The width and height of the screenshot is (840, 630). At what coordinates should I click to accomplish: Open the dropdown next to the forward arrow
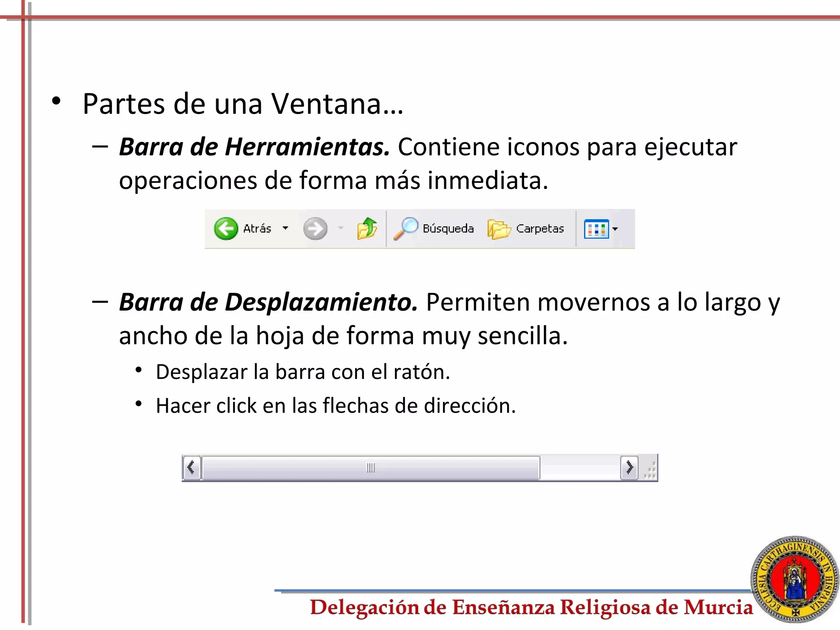coord(340,228)
